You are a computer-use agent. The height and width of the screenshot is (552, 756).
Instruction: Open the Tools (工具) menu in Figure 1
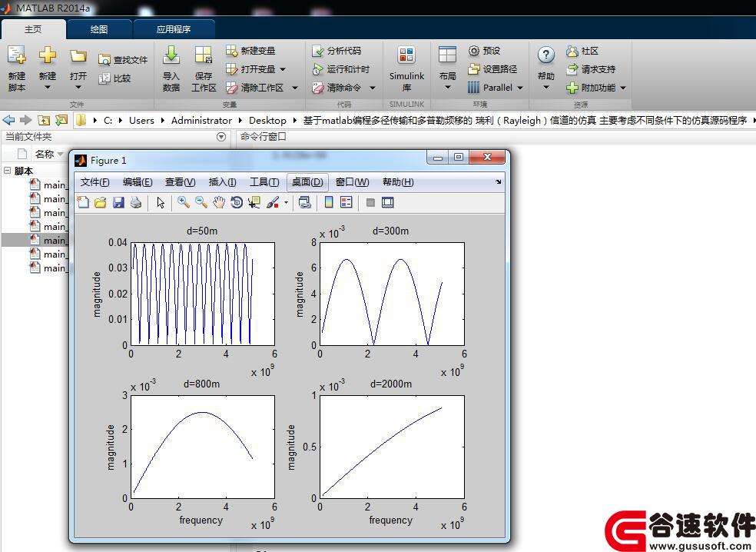coord(264,182)
